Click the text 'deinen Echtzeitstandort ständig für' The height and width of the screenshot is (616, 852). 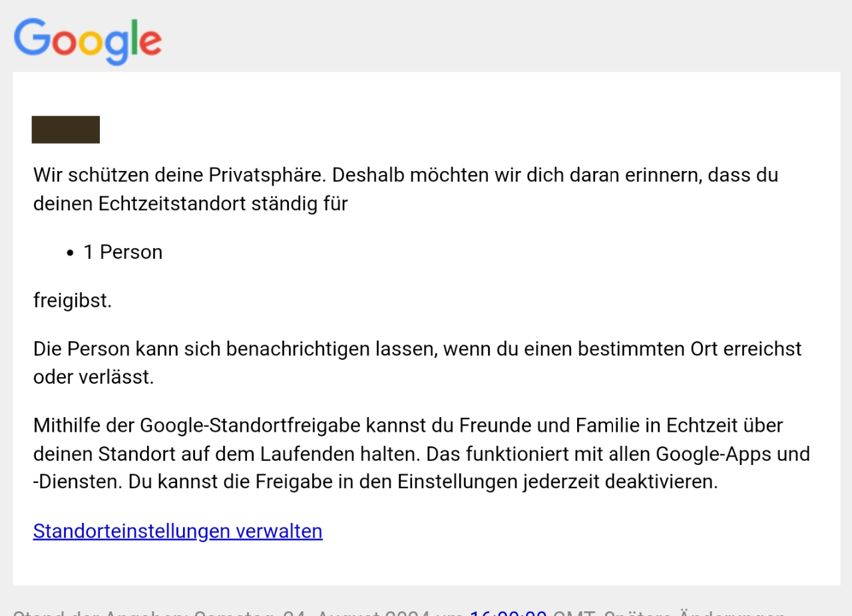point(190,204)
